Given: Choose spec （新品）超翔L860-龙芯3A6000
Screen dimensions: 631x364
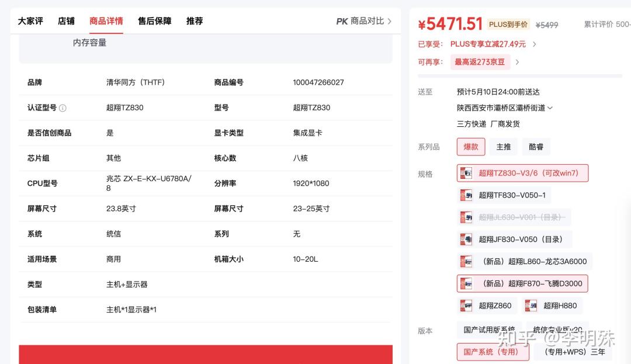Looking at the screenshot, I should [x=524, y=261].
